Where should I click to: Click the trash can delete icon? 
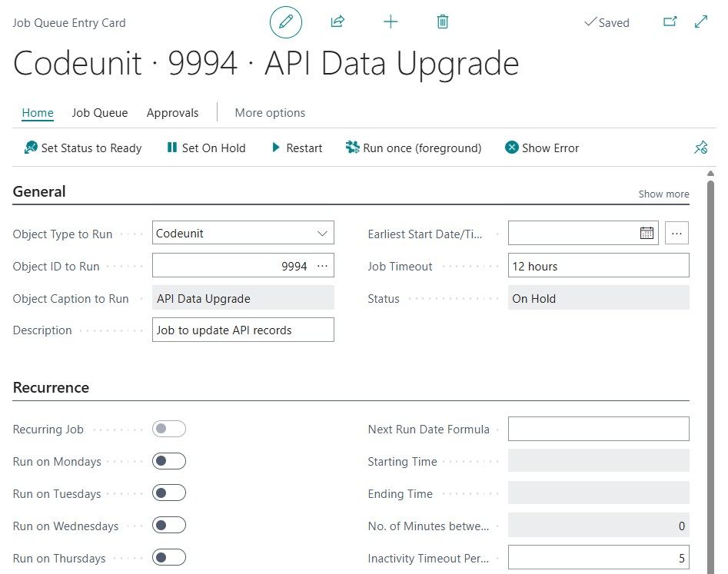[x=443, y=22]
